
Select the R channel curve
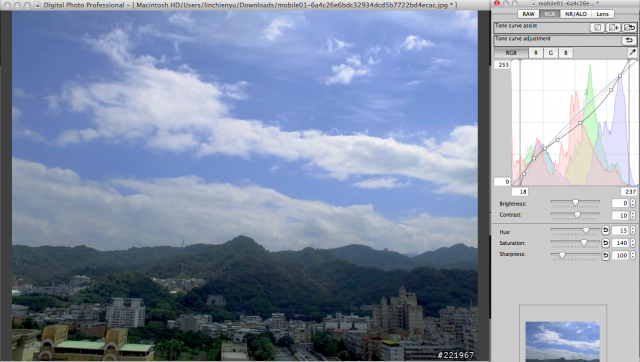536,53
